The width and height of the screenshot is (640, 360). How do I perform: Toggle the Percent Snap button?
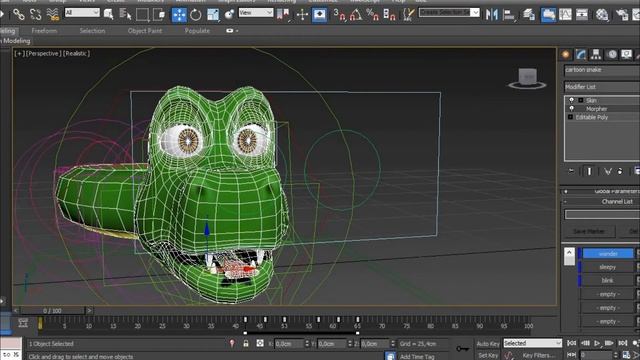(x=372, y=15)
